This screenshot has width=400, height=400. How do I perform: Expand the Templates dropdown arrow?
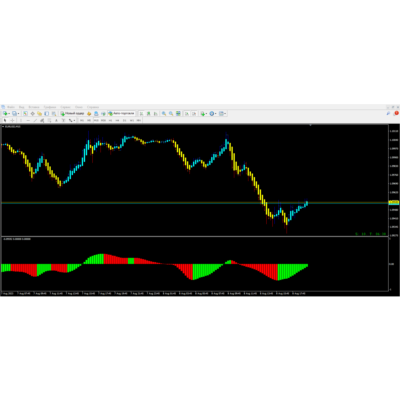[225, 114]
